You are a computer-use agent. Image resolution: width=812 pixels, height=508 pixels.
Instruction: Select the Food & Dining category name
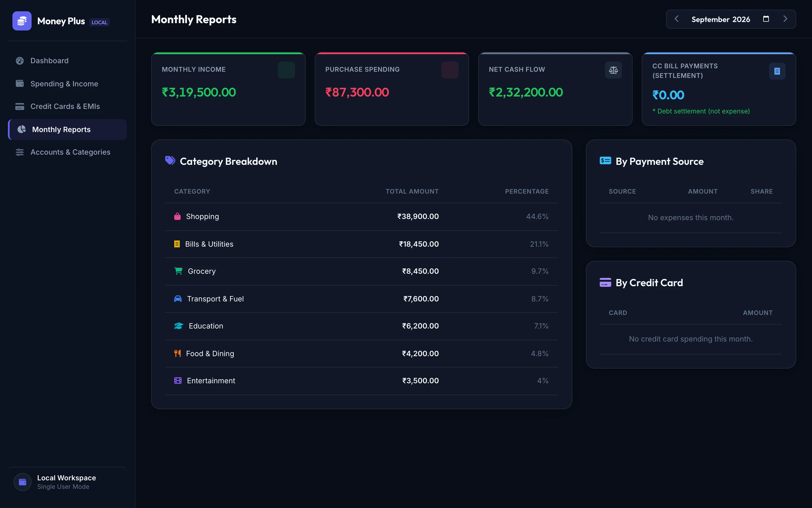click(210, 353)
